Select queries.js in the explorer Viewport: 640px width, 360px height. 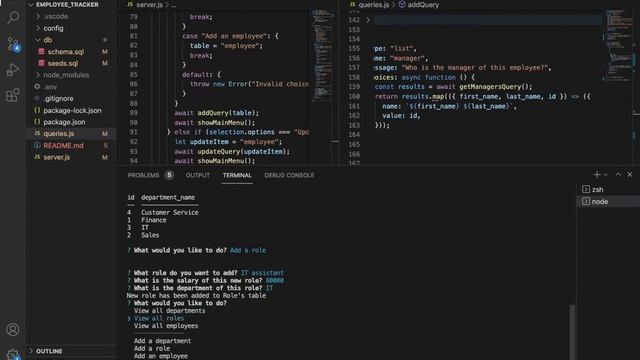point(71,133)
